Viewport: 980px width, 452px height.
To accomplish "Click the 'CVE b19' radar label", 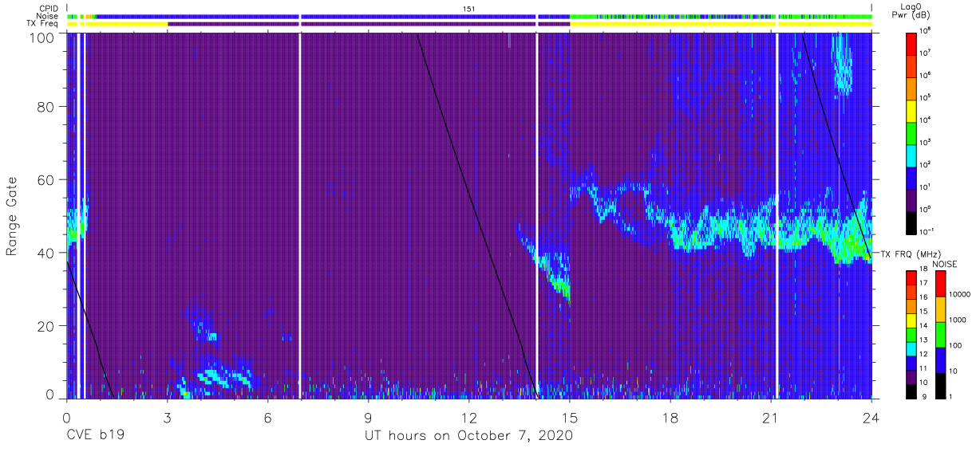I will pyautogui.click(x=95, y=436).
